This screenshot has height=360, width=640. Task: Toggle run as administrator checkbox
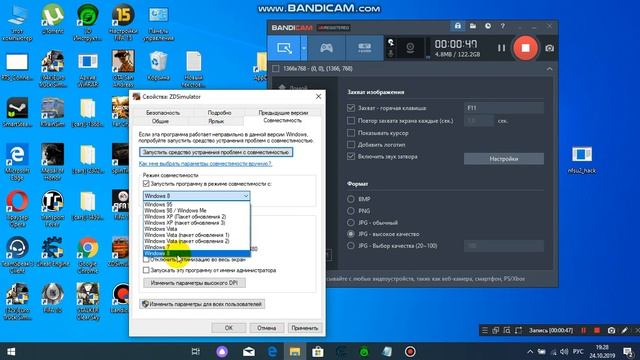[x=146, y=270]
